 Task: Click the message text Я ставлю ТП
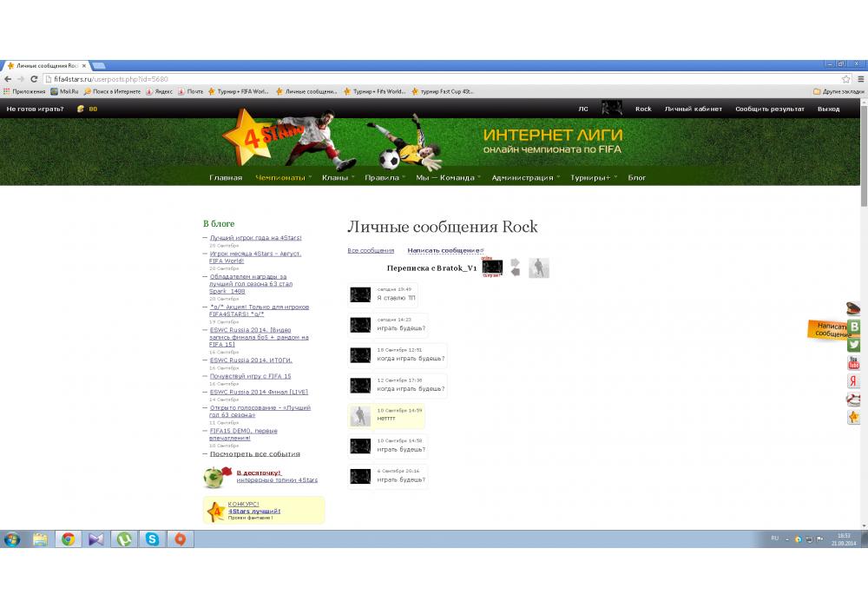click(396, 298)
